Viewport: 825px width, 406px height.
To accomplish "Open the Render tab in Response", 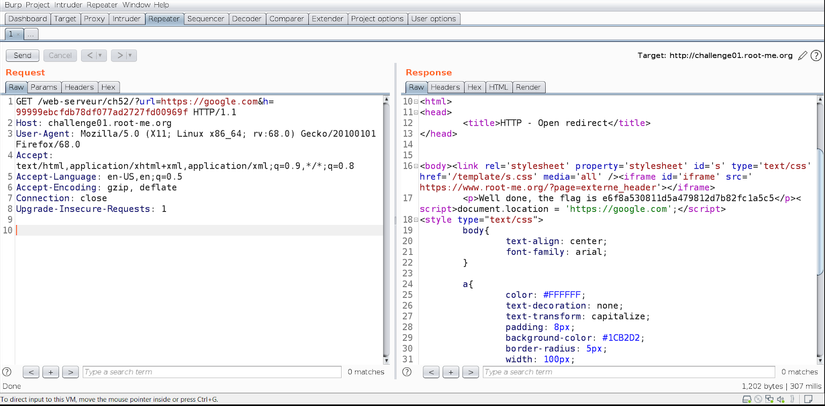I will coord(528,88).
